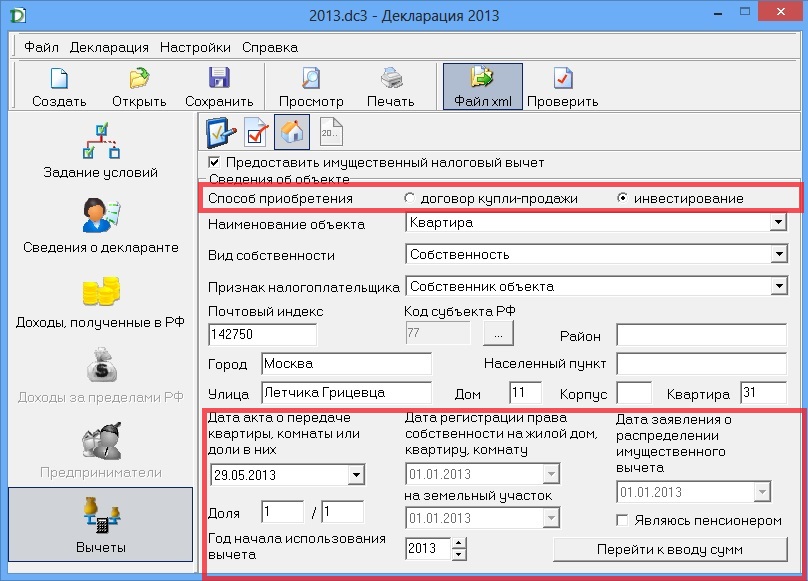This screenshot has height=581, width=808.
Task: Click the Печать printer icon
Action: coord(391,78)
